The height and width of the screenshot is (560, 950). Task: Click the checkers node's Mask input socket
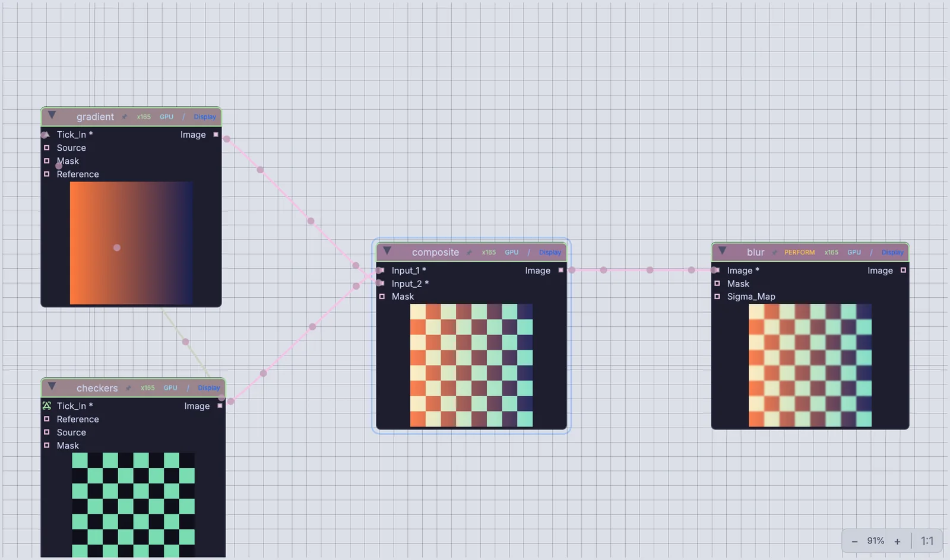tap(47, 445)
